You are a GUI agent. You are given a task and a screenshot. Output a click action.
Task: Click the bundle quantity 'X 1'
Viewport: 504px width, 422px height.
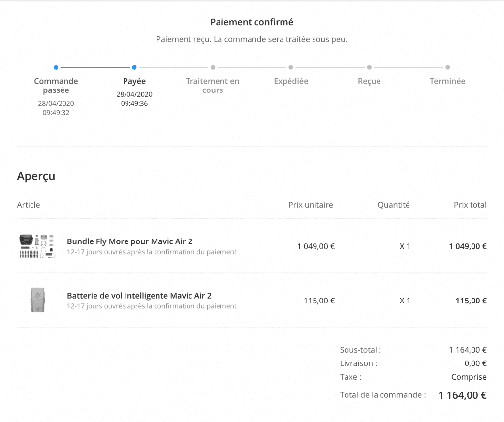(x=405, y=246)
